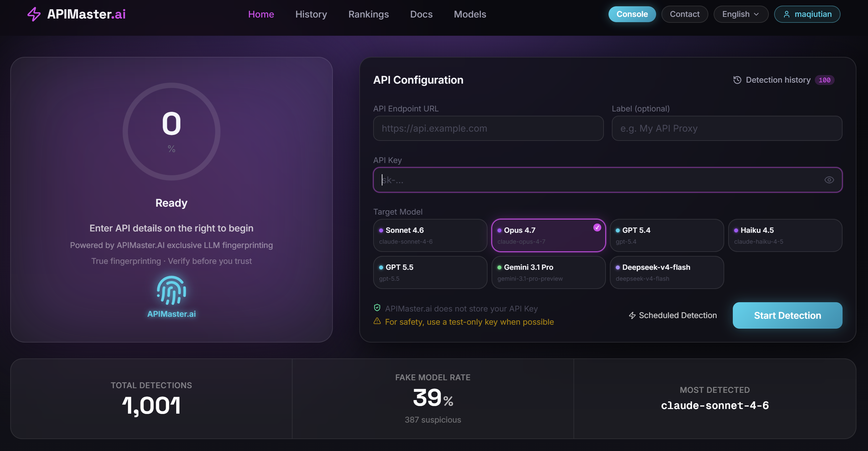868x451 pixels.
Task: Click the shield icon next to storage notice
Action: pos(377,308)
